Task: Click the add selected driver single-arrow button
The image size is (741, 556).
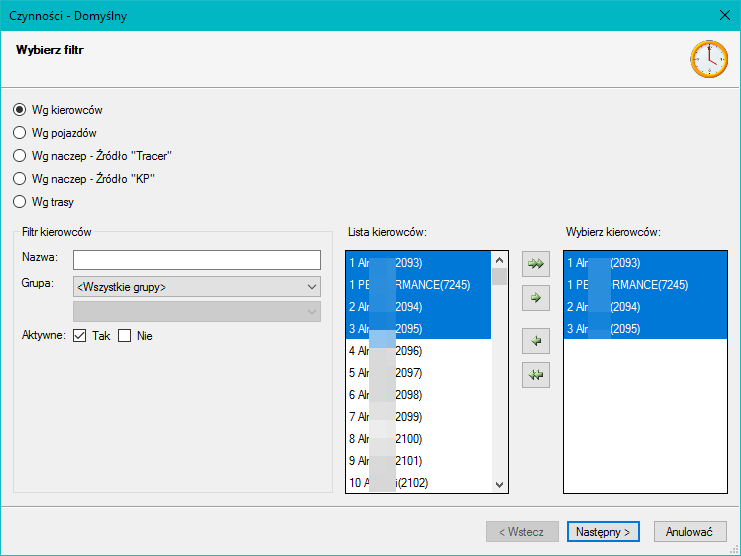Action: coord(537,297)
